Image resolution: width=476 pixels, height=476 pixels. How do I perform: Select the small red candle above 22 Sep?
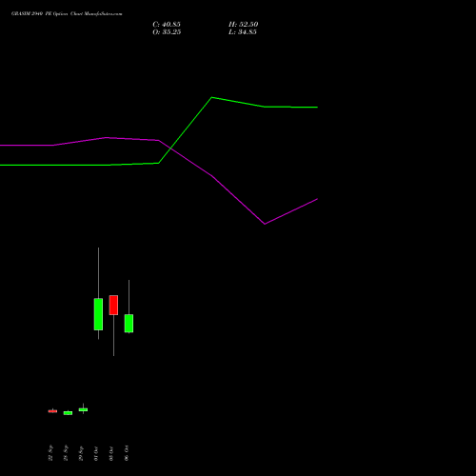click(x=52, y=411)
